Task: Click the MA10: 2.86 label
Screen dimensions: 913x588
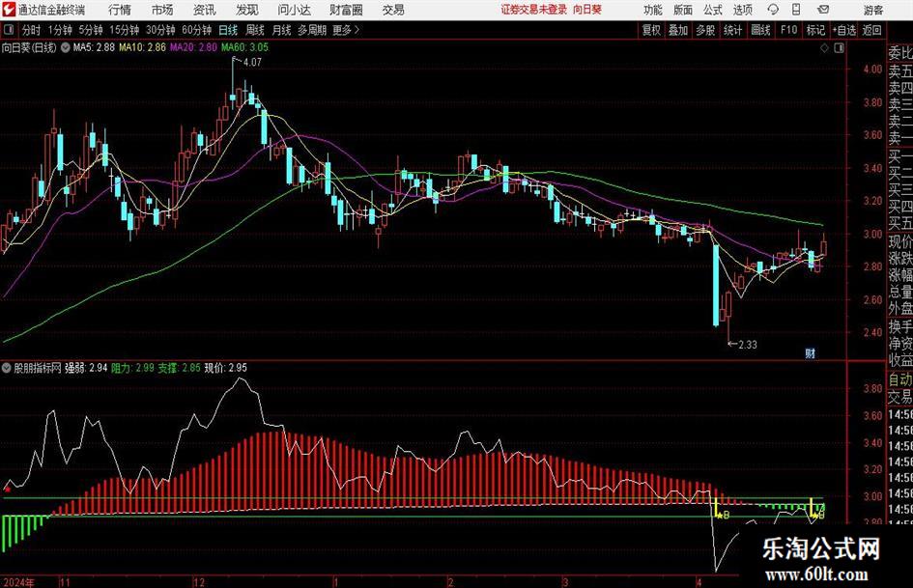Action: [x=143, y=47]
